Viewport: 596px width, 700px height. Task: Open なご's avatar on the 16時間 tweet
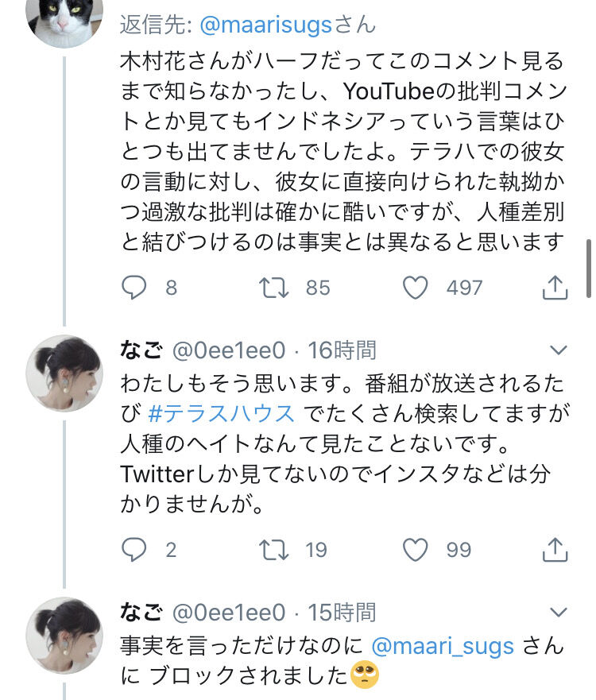[64, 373]
